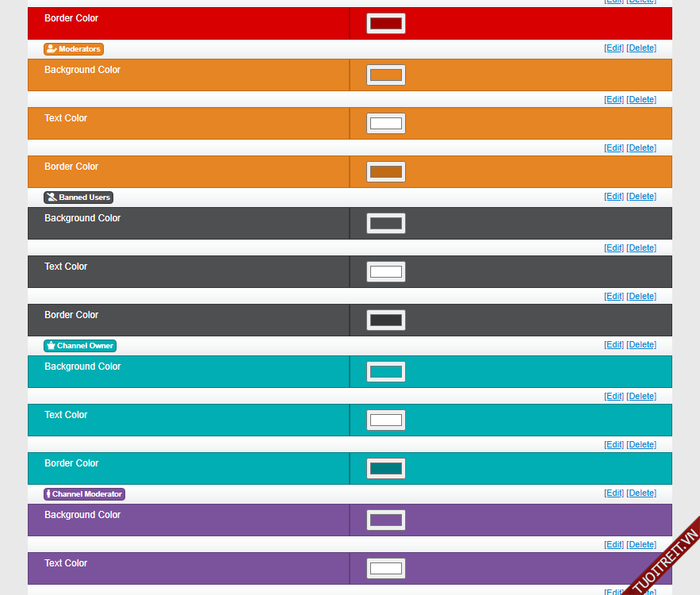The height and width of the screenshot is (595, 700).
Task: Open Channel Owner Border Color swatch
Action: coord(386,469)
